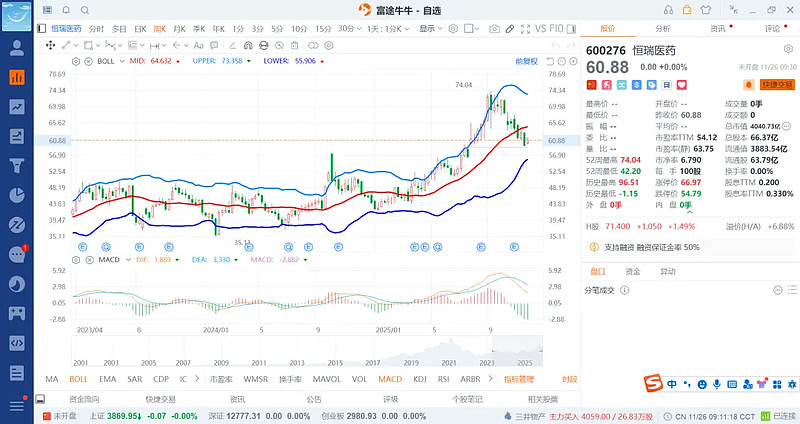Click the orange 快捷交易 quick trade button

point(777,85)
